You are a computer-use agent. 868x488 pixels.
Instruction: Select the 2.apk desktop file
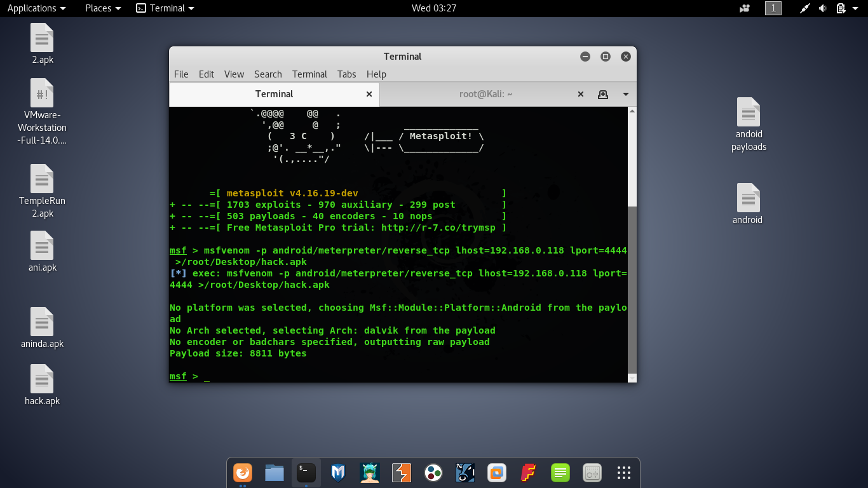(x=43, y=44)
